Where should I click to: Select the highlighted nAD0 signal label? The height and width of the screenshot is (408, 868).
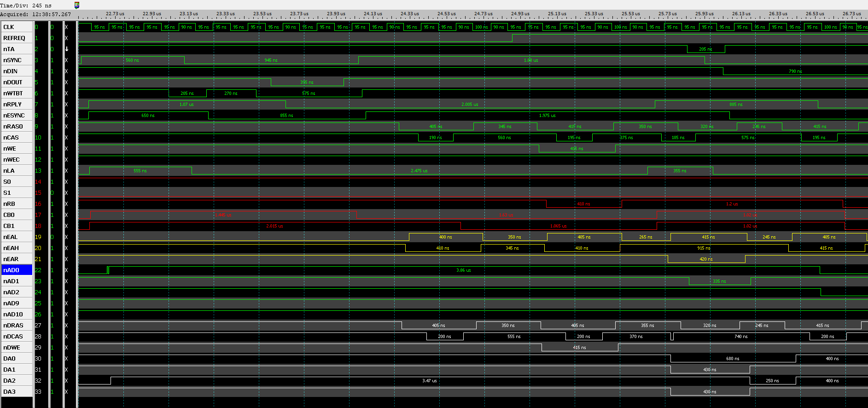pyautogui.click(x=17, y=270)
